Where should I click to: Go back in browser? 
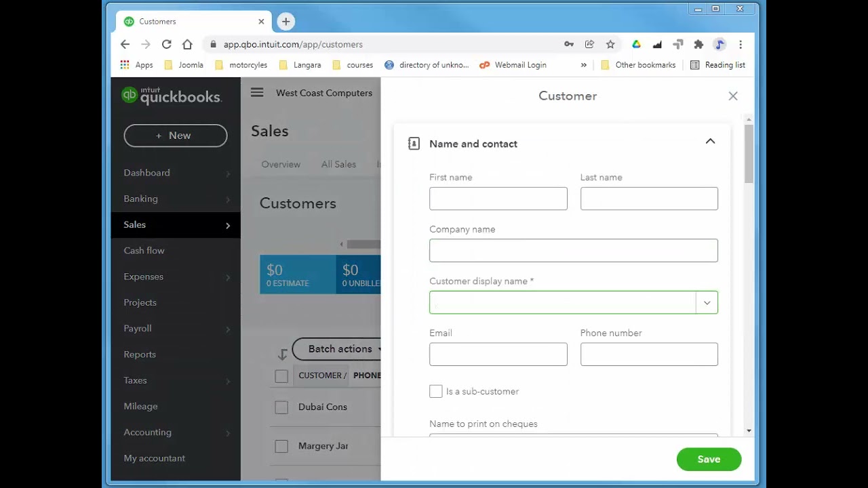pyautogui.click(x=125, y=44)
